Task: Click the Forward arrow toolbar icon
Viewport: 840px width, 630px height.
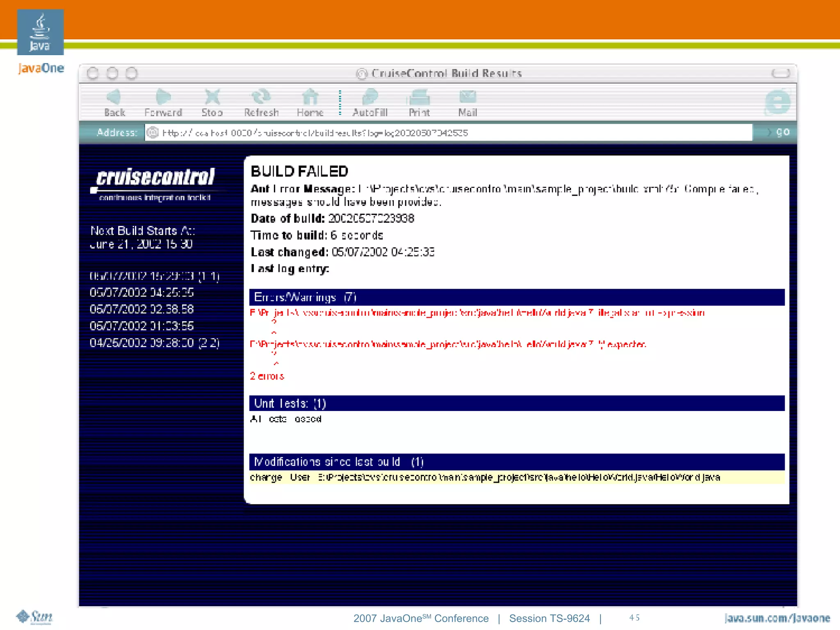Action: click(x=163, y=97)
